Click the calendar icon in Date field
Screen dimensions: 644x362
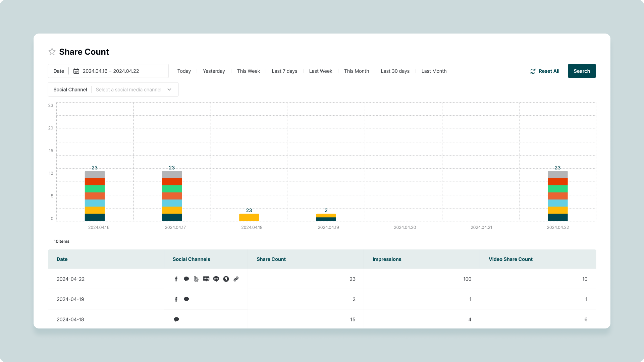(76, 71)
